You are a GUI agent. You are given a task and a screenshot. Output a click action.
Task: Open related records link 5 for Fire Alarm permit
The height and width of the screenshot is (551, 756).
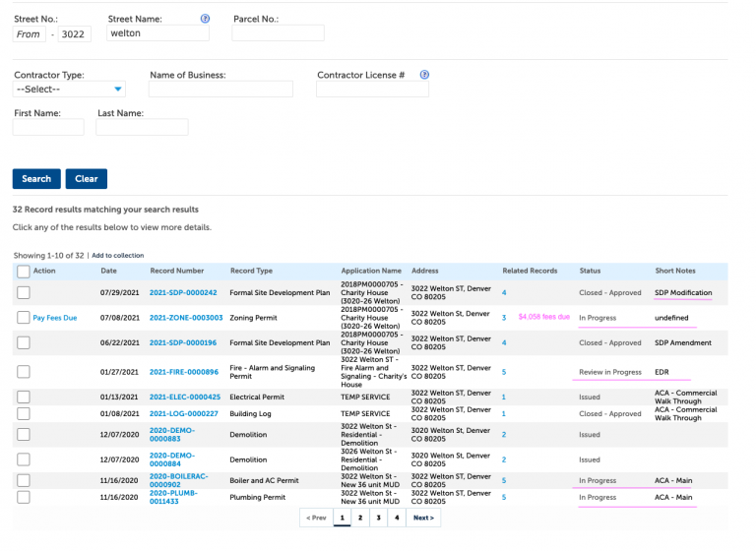click(x=504, y=372)
